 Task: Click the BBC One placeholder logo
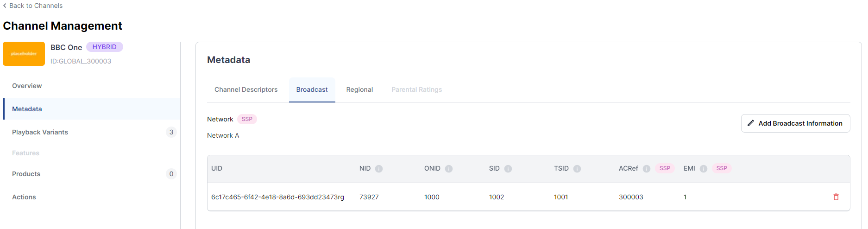coord(24,54)
